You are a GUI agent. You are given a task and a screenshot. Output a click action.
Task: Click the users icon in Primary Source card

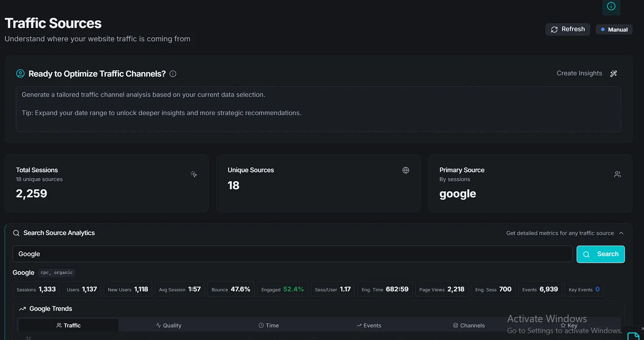[617, 174]
